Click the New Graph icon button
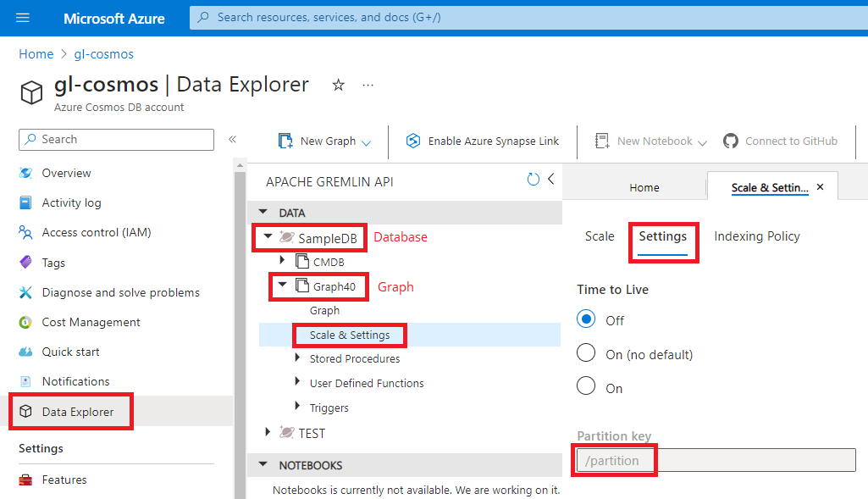 point(285,141)
